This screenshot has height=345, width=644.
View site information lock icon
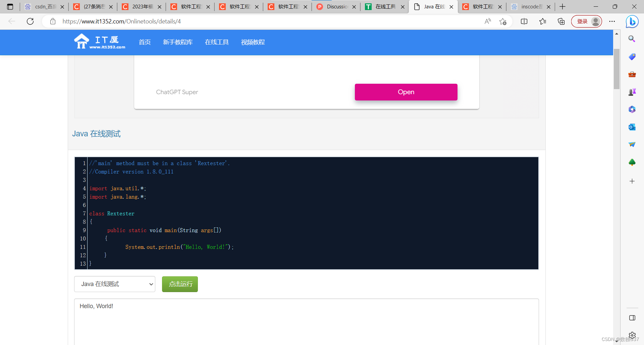pyautogui.click(x=53, y=21)
